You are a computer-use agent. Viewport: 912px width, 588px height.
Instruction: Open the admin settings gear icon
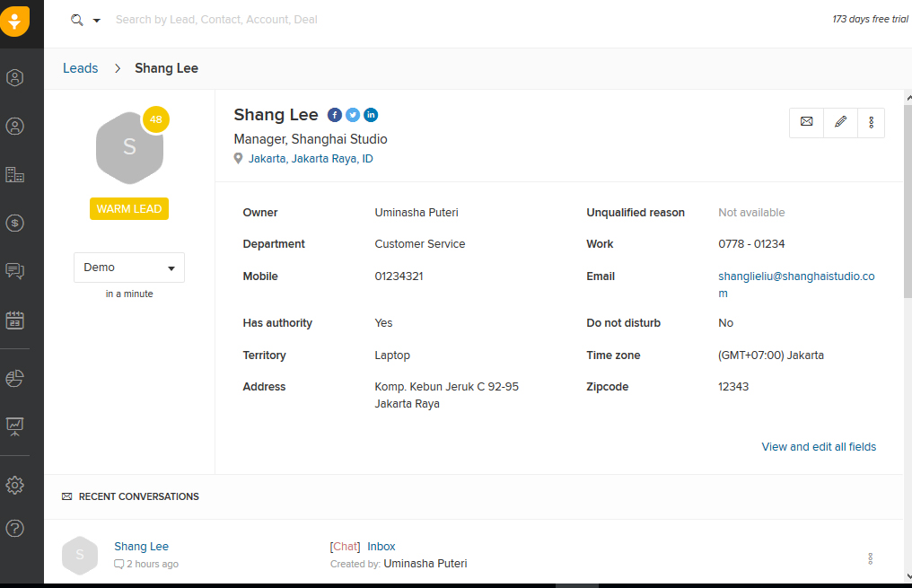click(14, 486)
